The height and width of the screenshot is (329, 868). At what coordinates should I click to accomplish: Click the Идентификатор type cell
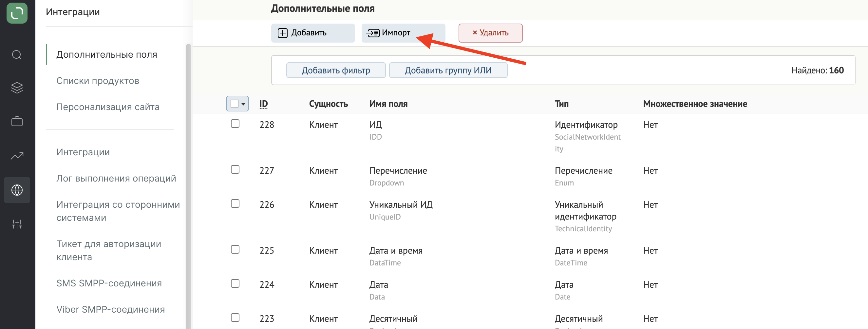tap(586, 125)
